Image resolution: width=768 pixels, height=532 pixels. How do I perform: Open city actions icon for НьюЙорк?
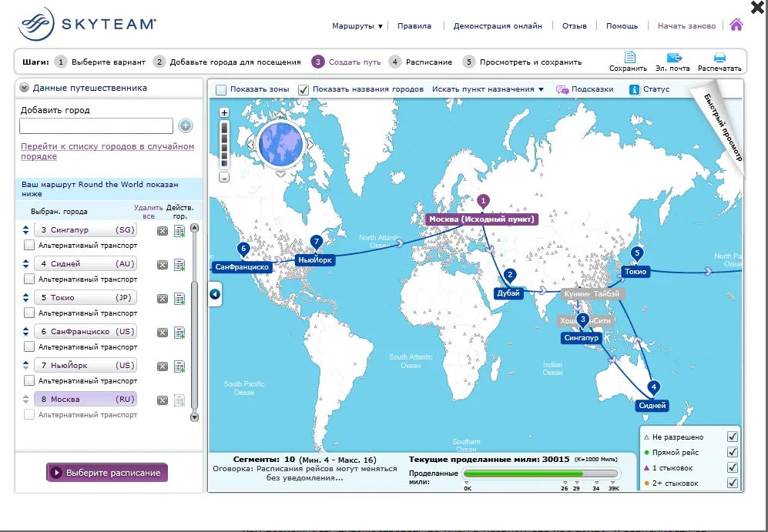[x=179, y=366]
